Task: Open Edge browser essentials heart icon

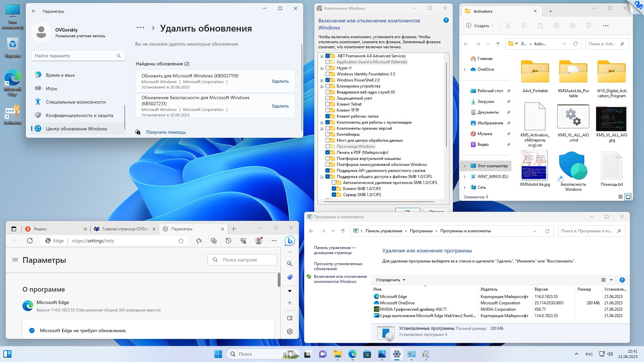Action: pos(243,241)
